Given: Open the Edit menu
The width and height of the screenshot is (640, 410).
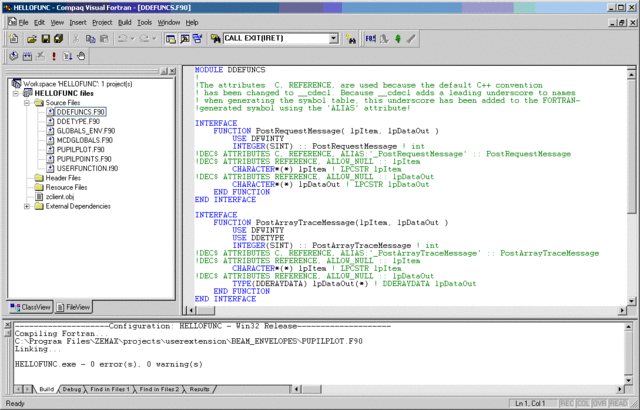Looking at the screenshot, I should click(39, 22).
